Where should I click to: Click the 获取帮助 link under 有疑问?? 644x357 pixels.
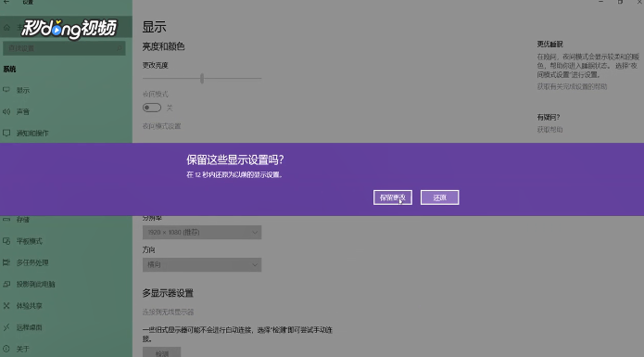(549, 130)
